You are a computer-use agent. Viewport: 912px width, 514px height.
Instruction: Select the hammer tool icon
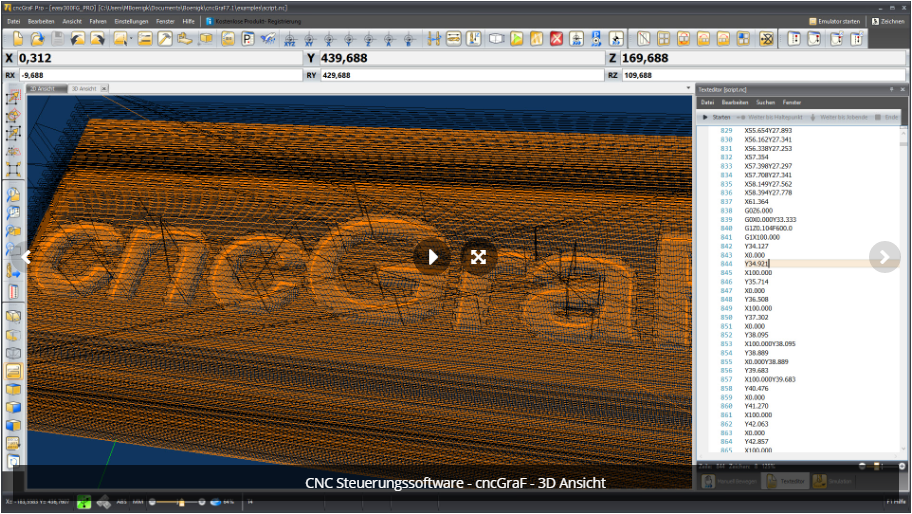tap(165, 39)
